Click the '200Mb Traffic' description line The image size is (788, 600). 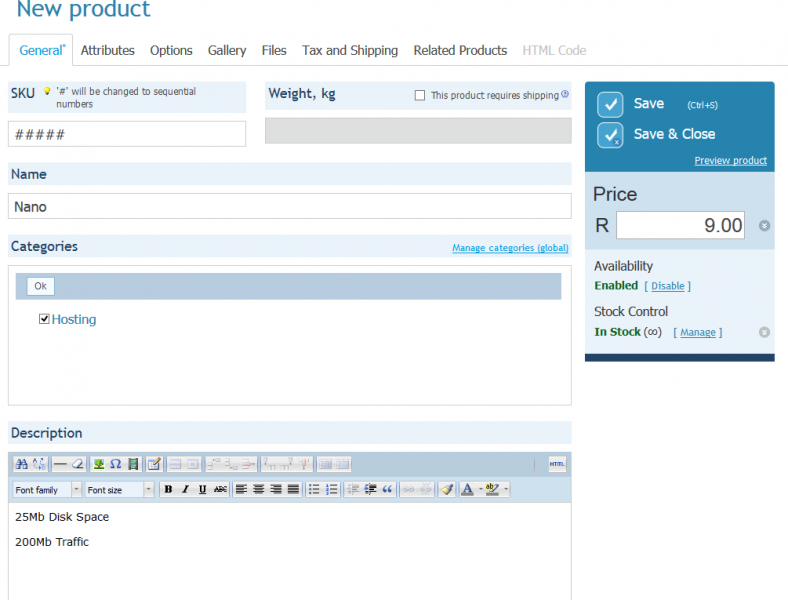coord(52,542)
